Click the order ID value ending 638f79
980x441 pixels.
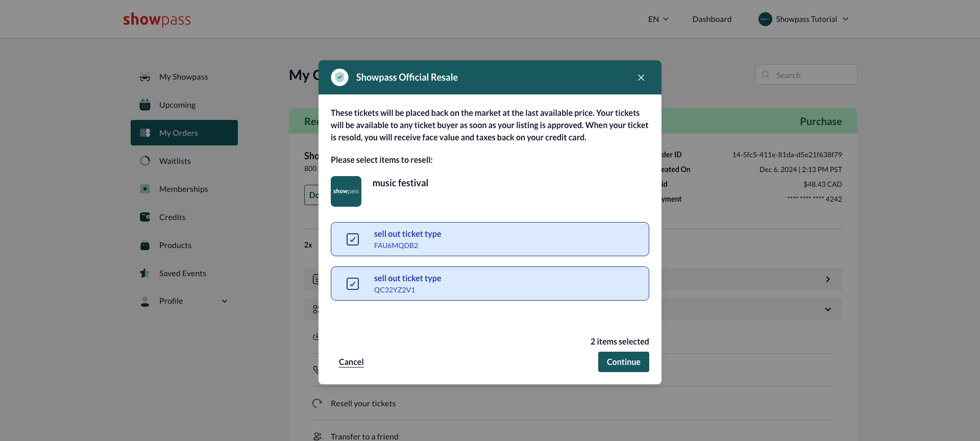click(x=787, y=155)
